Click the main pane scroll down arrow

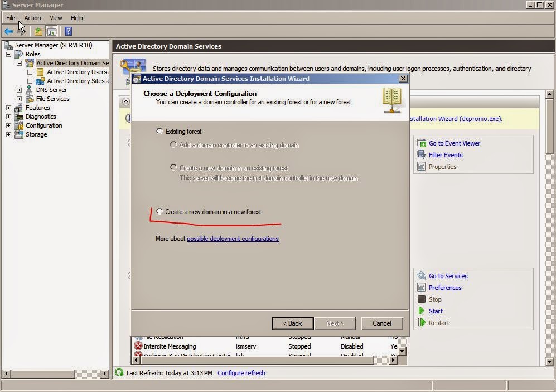click(x=550, y=362)
